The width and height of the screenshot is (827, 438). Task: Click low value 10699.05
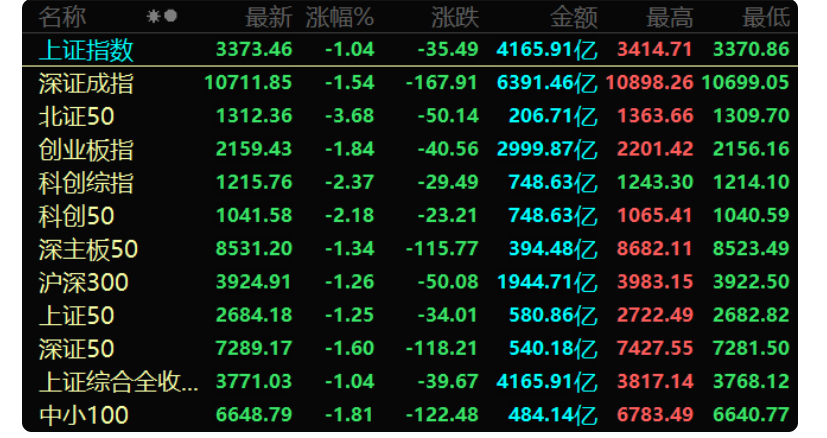[x=745, y=83]
